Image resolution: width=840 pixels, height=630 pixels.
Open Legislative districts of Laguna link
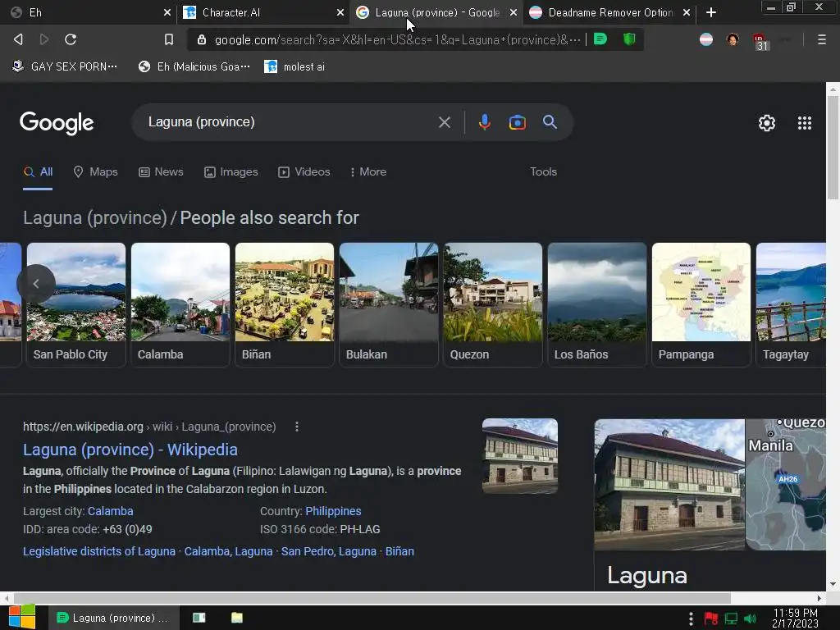coord(99,551)
